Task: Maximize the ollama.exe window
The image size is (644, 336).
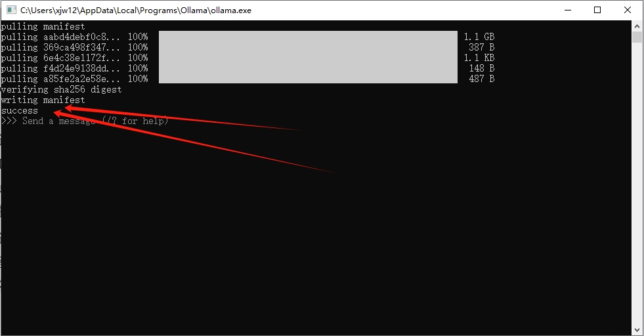Action: [x=597, y=10]
